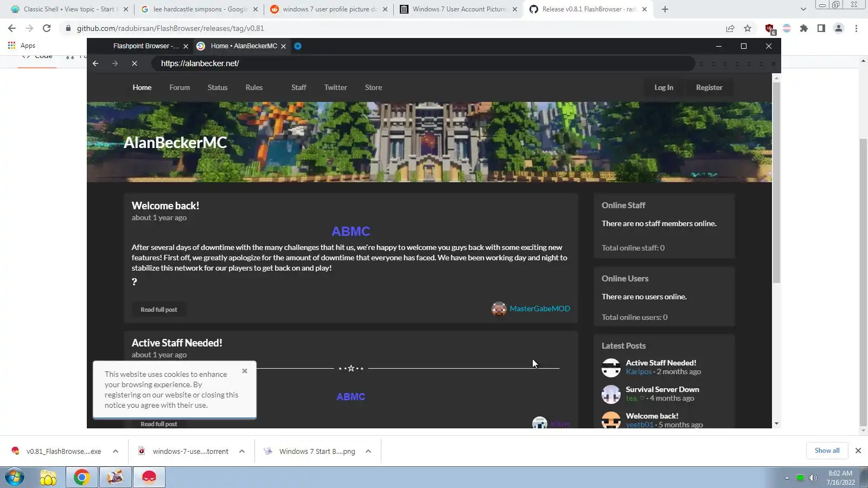This screenshot has width=868, height=488.
Task: Open latest post Welcome back!
Action: click(652, 416)
